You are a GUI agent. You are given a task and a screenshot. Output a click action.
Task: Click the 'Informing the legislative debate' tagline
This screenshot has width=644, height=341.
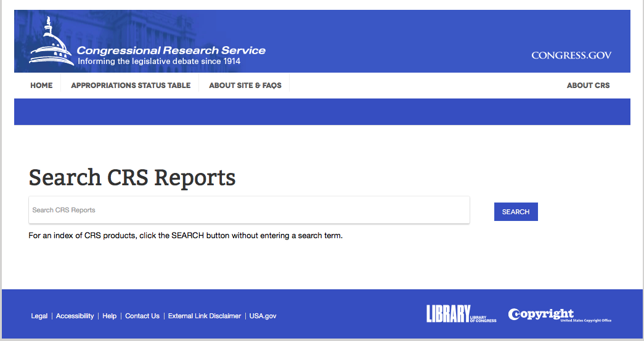(x=159, y=62)
